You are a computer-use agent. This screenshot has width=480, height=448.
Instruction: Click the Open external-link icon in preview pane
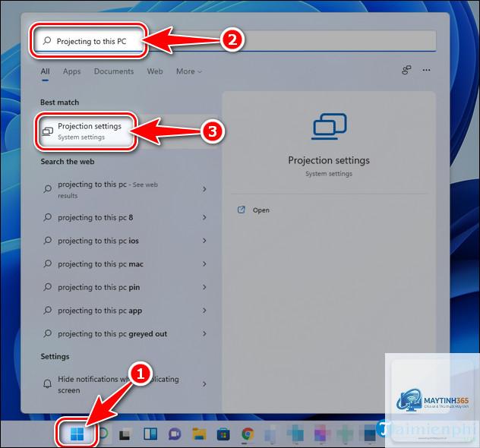242,210
